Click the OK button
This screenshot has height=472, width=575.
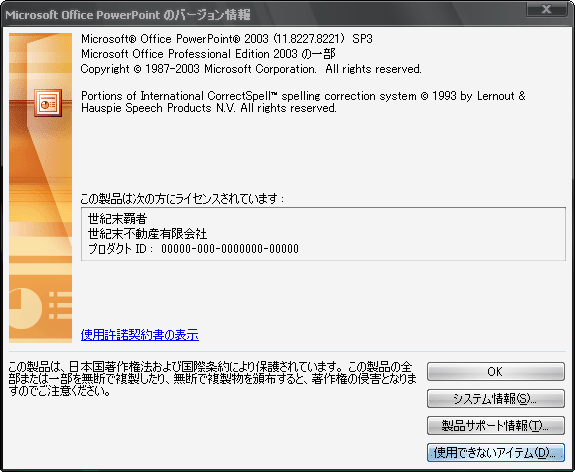[495, 372]
